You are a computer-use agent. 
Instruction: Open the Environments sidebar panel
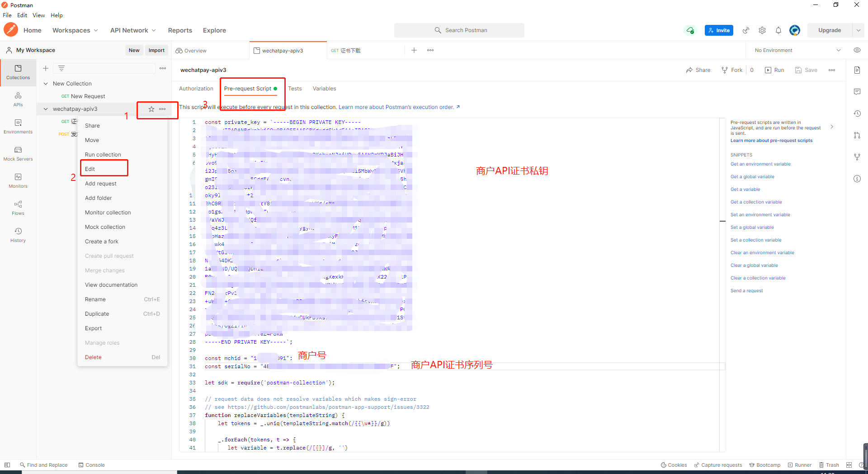click(x=18, y=126)
